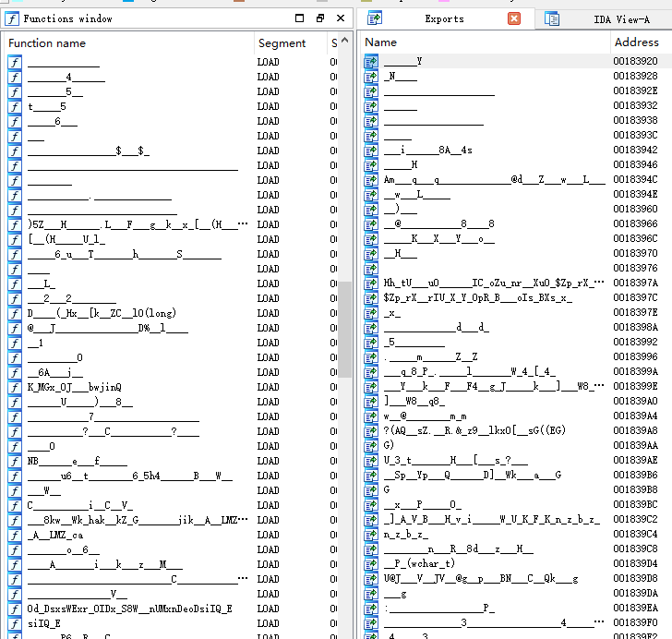Screen dimensions: 672x639
Task: Click export icon of n_z_b_z_ row
Action: [371, 535]
